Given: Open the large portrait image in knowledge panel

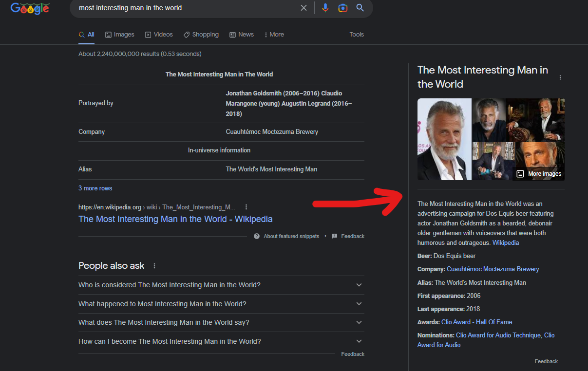Looking at the screenshot, I should pos(444,139).
